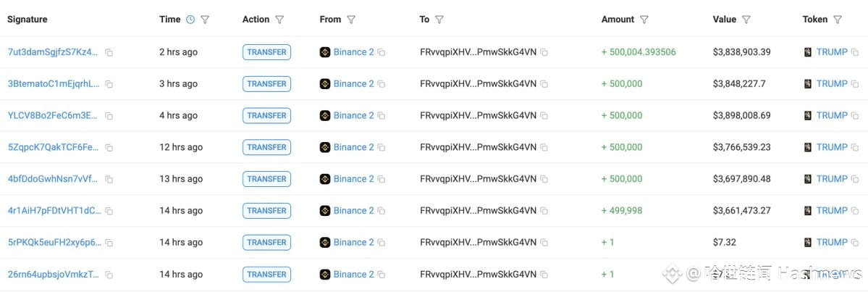Open the Amount column filter
The height and width of the screenshot is (292, 868).
coord(644,20)
